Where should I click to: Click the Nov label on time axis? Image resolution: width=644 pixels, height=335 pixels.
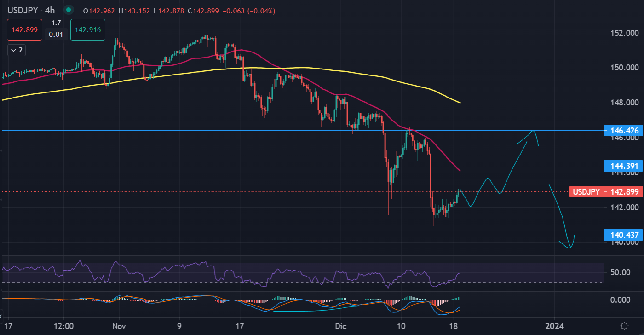[x=119, y=326]
